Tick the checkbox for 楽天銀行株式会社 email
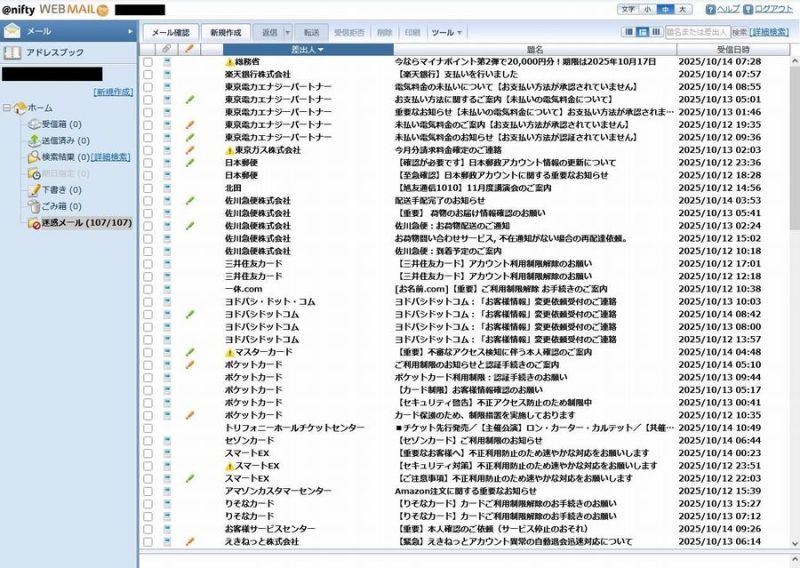Screen dimensions: 800x568 (x=148, y=74)
